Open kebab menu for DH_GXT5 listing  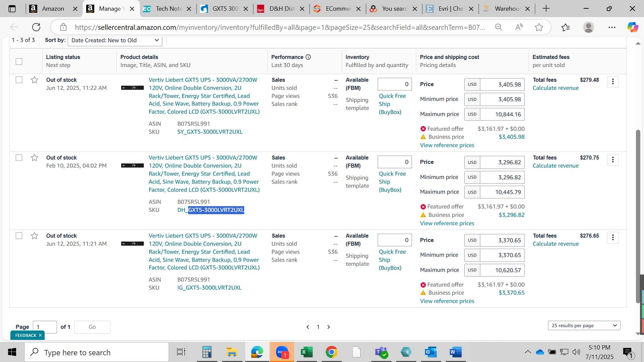coord(613,160)
